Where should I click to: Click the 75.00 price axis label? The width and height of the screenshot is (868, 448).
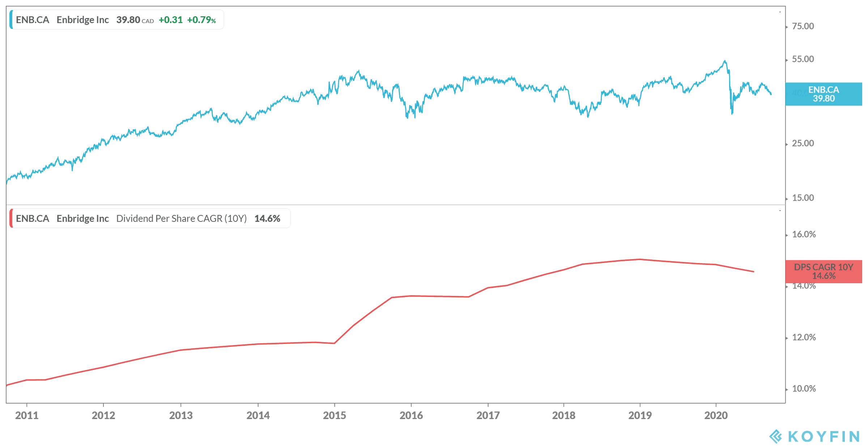[x=803, y=26]
